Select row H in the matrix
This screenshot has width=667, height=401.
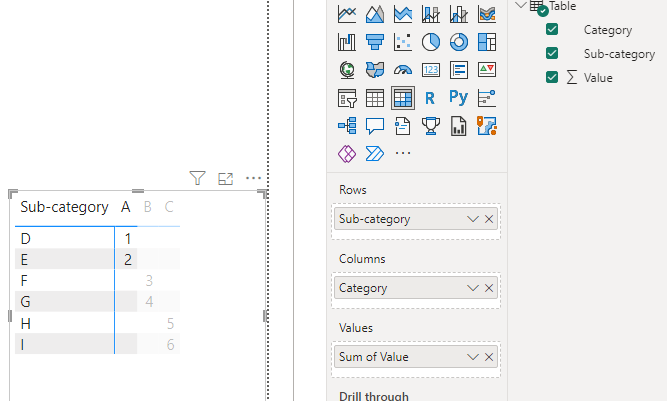(26, 324)
